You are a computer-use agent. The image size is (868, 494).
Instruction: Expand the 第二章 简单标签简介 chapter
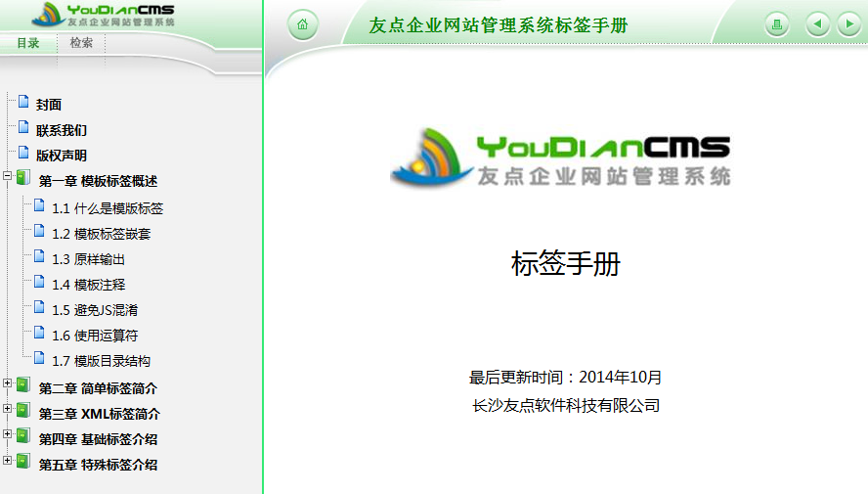point(8,384)
